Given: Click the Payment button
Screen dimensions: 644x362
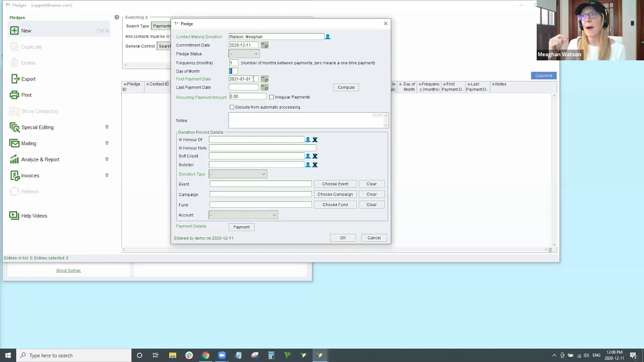Looking at the screenshot, I should click(x=242, y=227).
